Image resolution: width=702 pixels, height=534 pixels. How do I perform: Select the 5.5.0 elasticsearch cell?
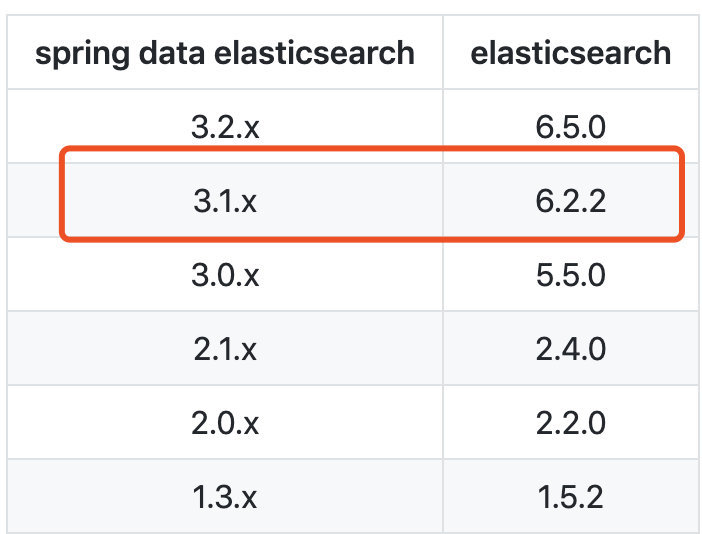tap(571, 275)
